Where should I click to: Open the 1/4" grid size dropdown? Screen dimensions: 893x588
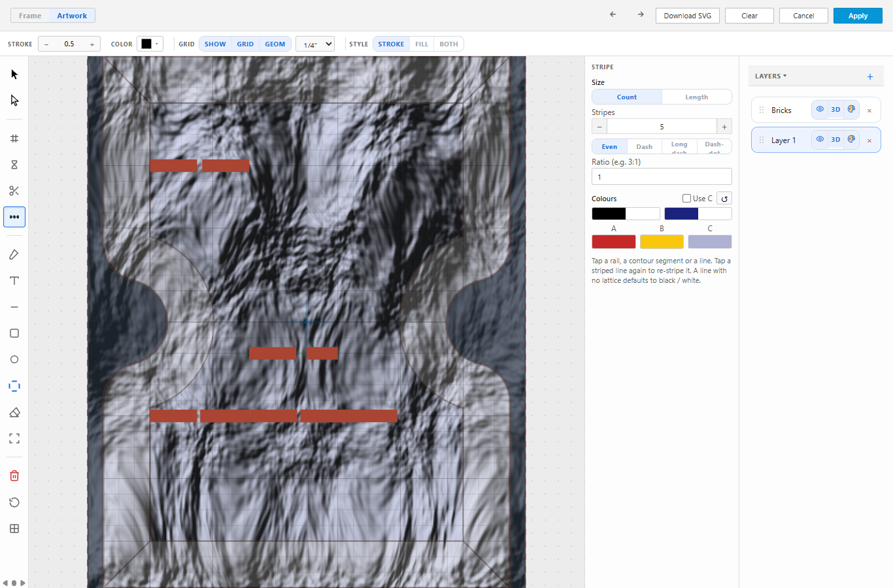(x=315, y=44)
